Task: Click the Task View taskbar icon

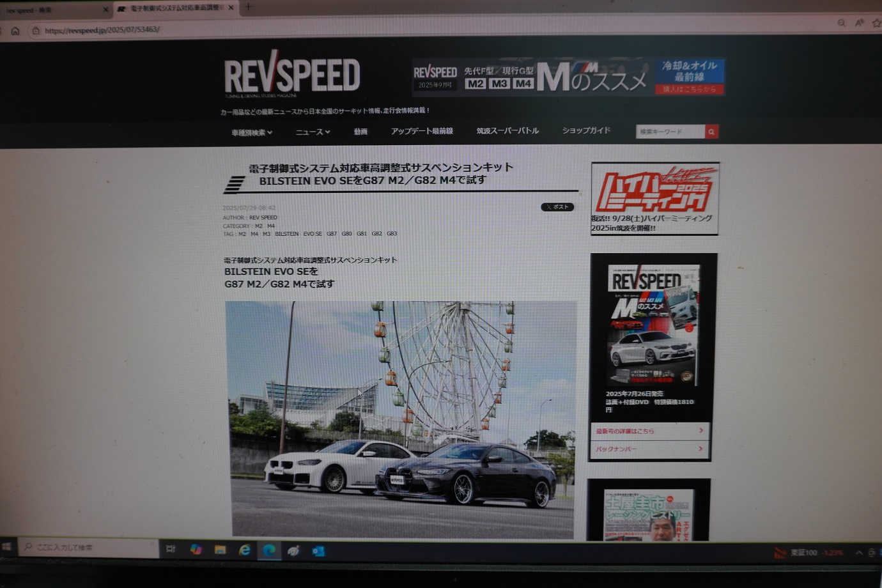Action: click(171, 549)
